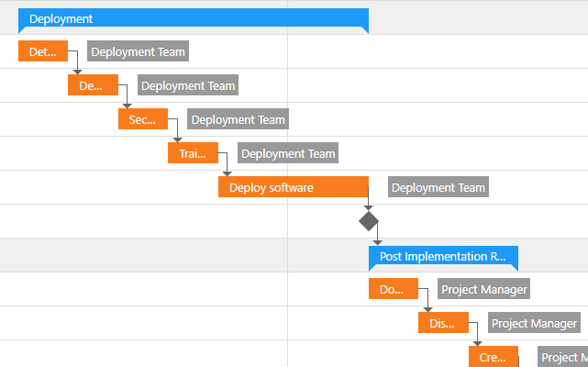Viewport: 588px width, 367px height.
Task: Select the orange "De..." task bar
Action: coord(93,85)
